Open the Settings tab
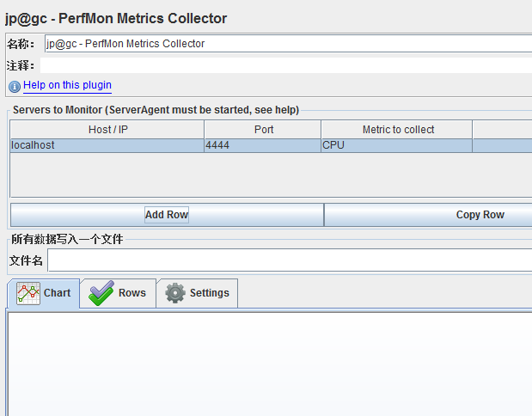 point(197,293)
